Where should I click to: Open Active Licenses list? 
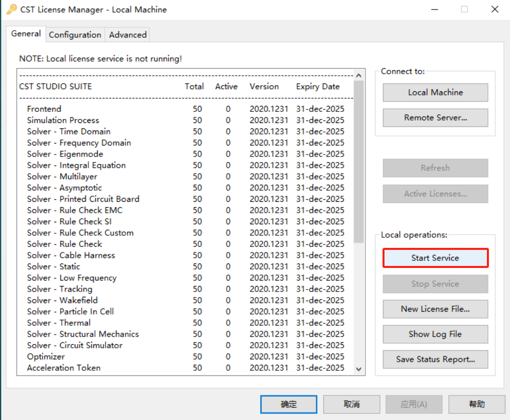(x=435, y=194)
